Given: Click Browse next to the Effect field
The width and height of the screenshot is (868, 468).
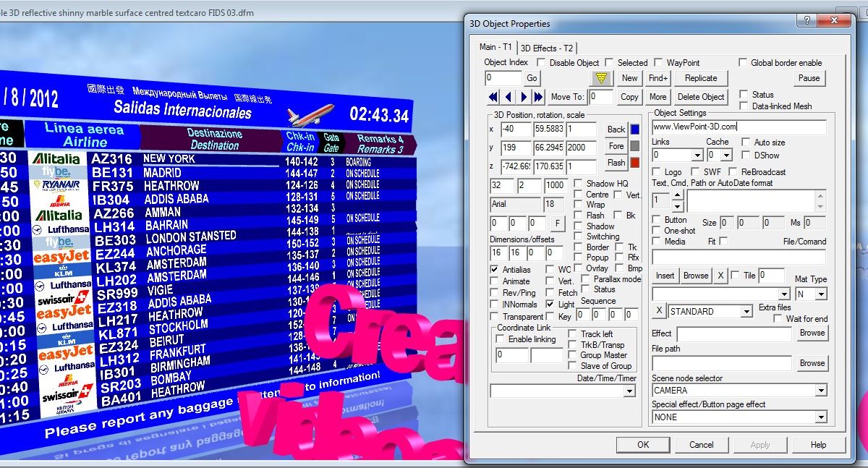Looking at the screenshot, I should (812, 333).
